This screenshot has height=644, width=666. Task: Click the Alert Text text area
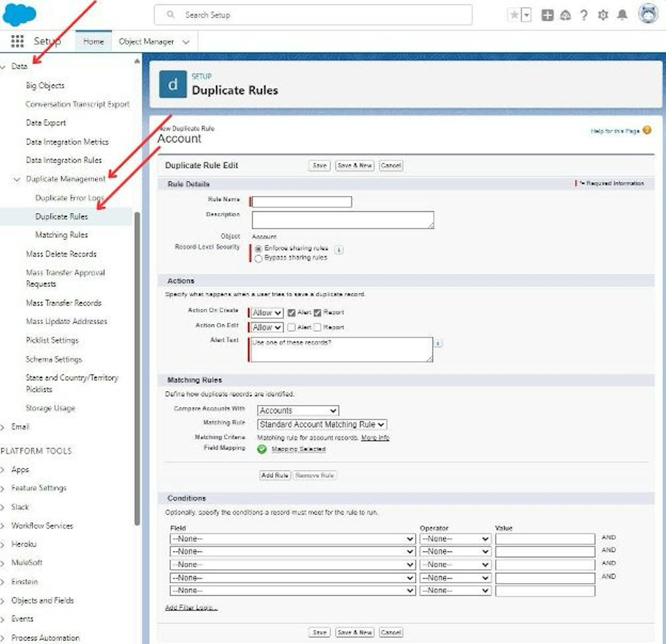click(342, 349)
